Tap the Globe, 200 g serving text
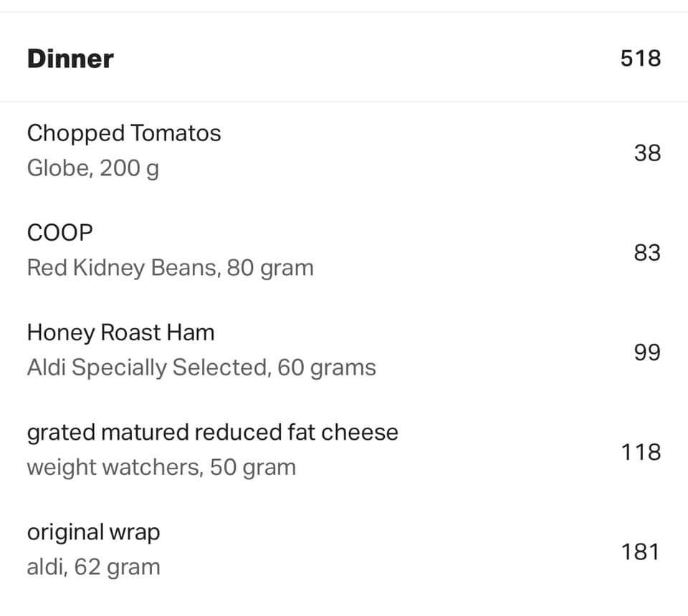 [x=93, y=168]
